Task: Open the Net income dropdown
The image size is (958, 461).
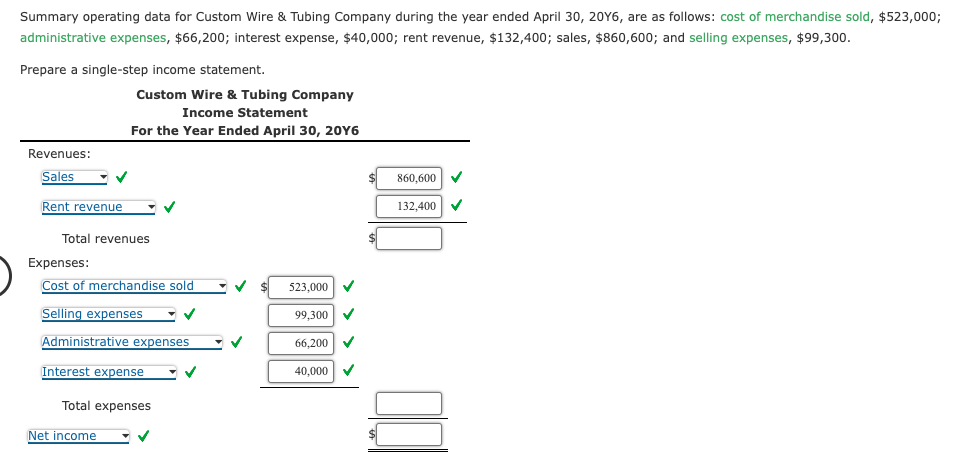Action: click(79, 436)
